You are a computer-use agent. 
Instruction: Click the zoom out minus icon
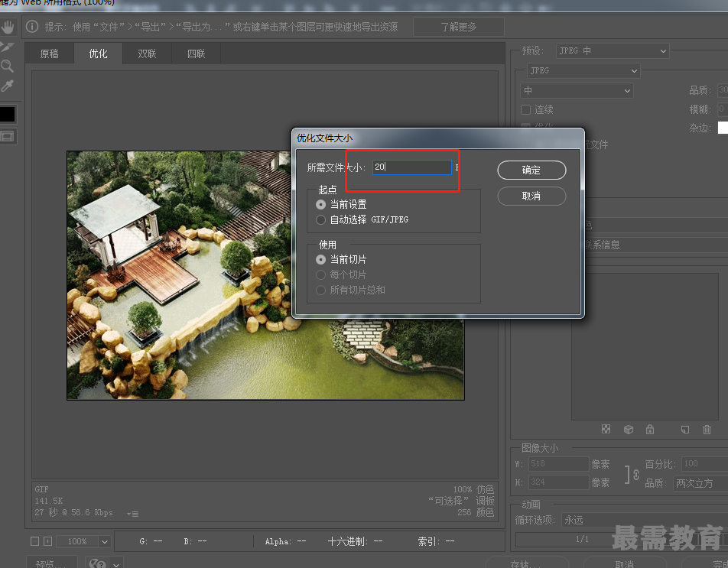pos(35,541)
